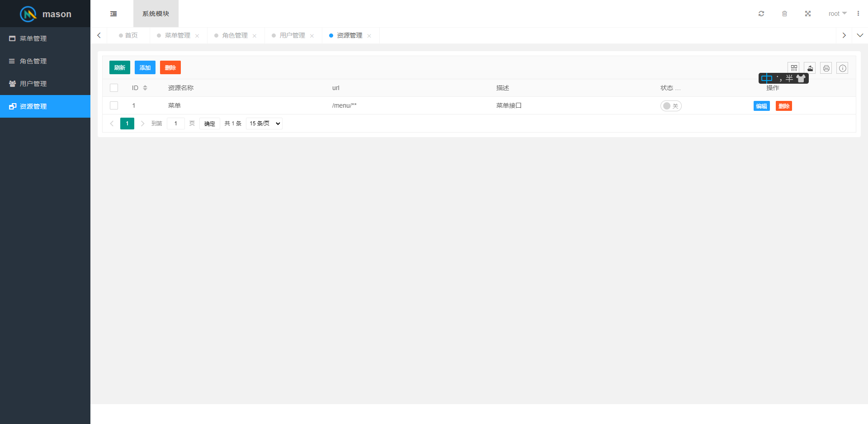
Task: Collapse the sidebar via the hamburger icon
Action: coord(113,14)
